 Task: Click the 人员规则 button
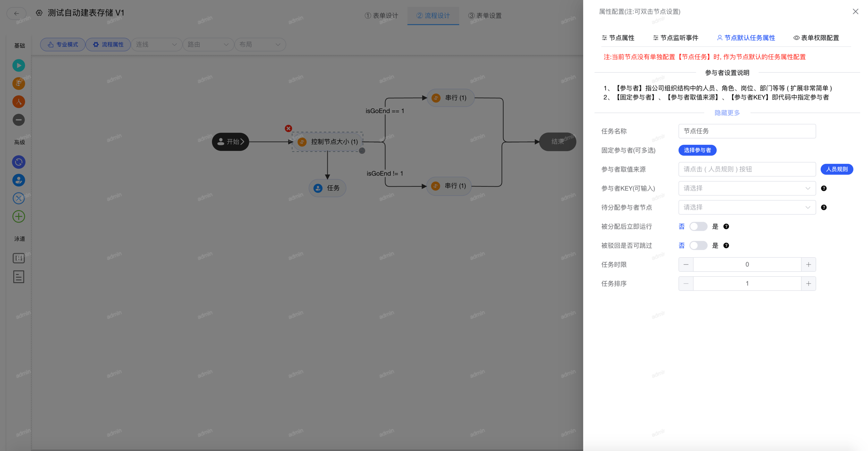pos(836,169)
